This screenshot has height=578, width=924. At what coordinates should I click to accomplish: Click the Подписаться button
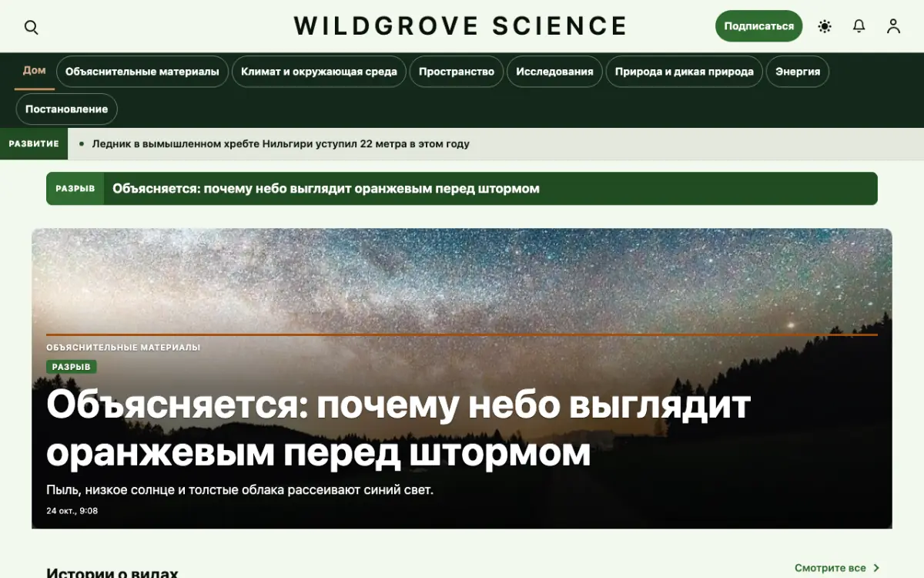coord(758,26)
